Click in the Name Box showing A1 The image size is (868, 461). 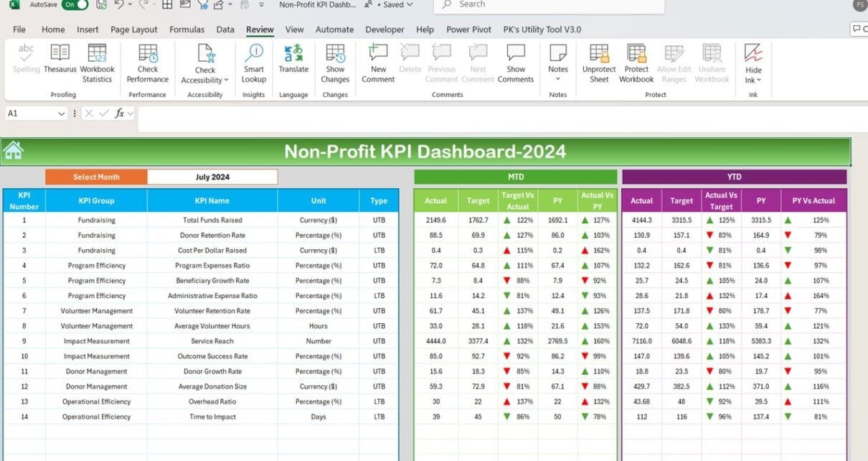point(30,113)
